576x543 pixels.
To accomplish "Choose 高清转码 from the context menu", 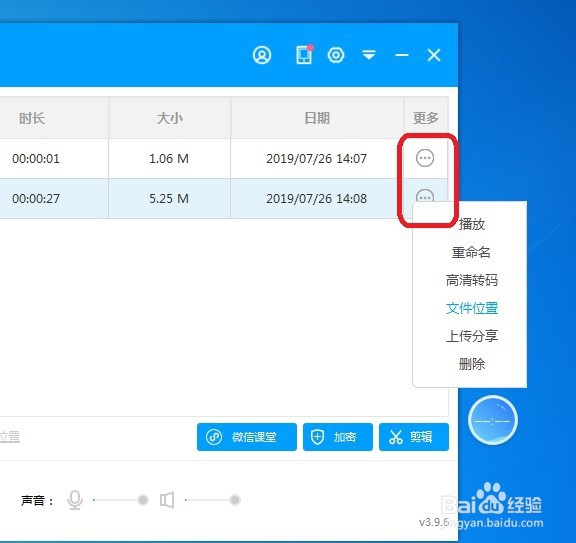I will [472, 280].
